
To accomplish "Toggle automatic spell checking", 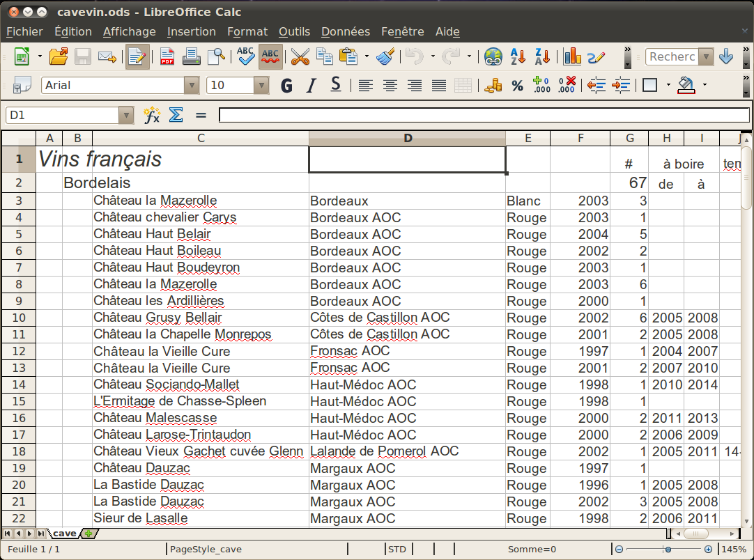I will tap(270, 56).
